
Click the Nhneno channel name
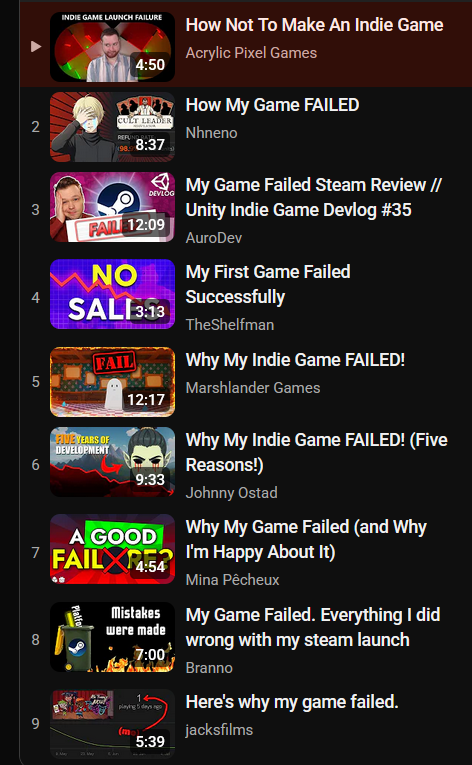211,133
